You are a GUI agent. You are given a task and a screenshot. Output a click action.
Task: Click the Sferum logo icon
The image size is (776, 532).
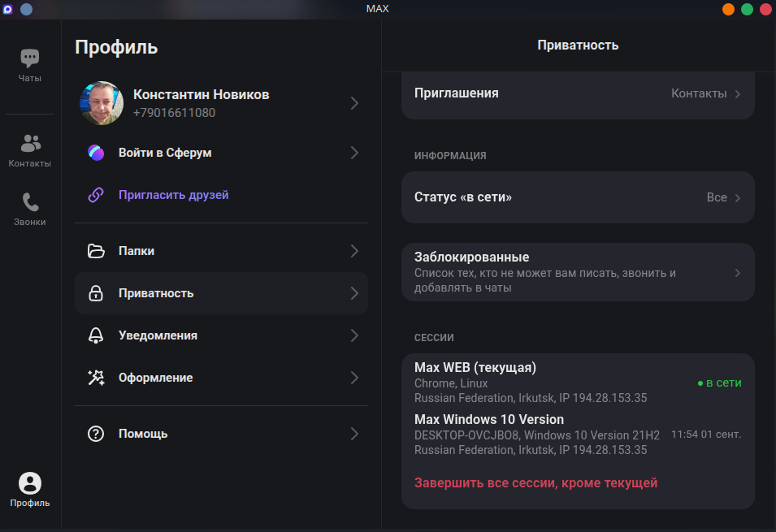coord(96,153)
